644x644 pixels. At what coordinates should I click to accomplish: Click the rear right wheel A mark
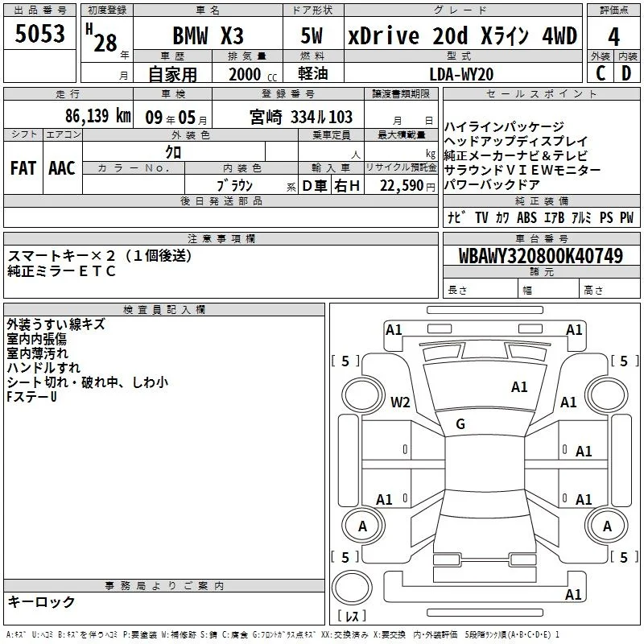coord(607,526)
